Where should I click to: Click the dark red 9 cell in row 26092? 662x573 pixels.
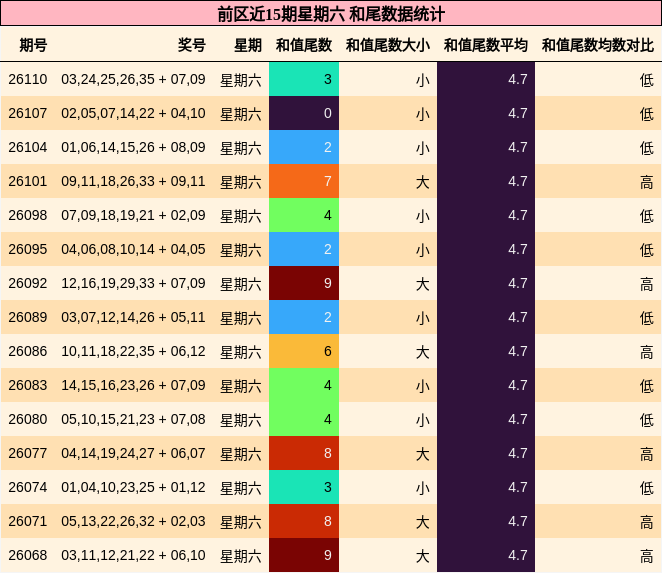tap(304, 283)
